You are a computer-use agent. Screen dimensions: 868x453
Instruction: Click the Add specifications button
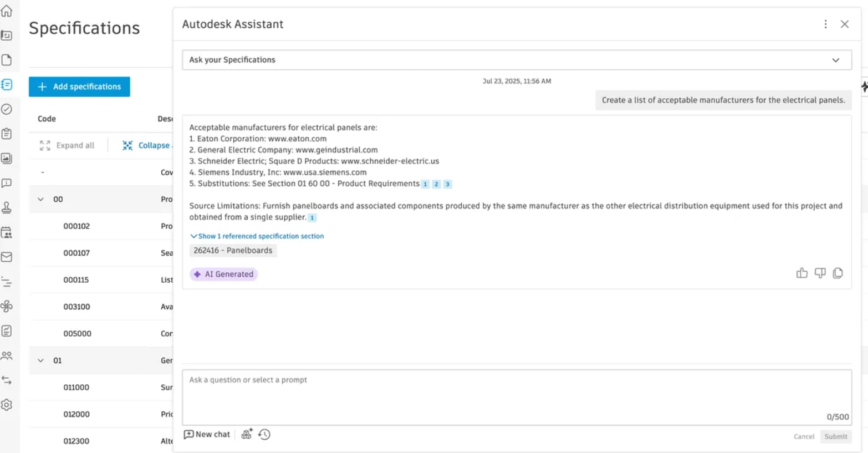pos(79,86)
